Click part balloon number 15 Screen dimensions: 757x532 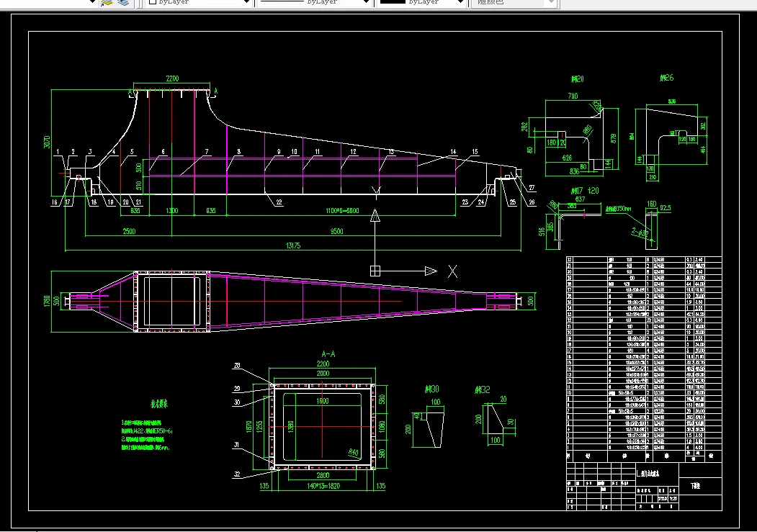[475, 151]
